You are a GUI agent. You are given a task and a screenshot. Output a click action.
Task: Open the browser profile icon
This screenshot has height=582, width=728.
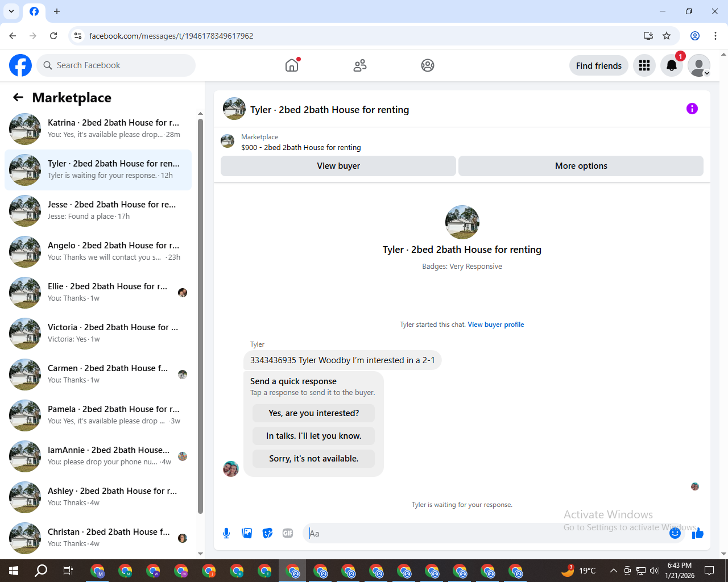pyautogui.click(x=695, y=36)
